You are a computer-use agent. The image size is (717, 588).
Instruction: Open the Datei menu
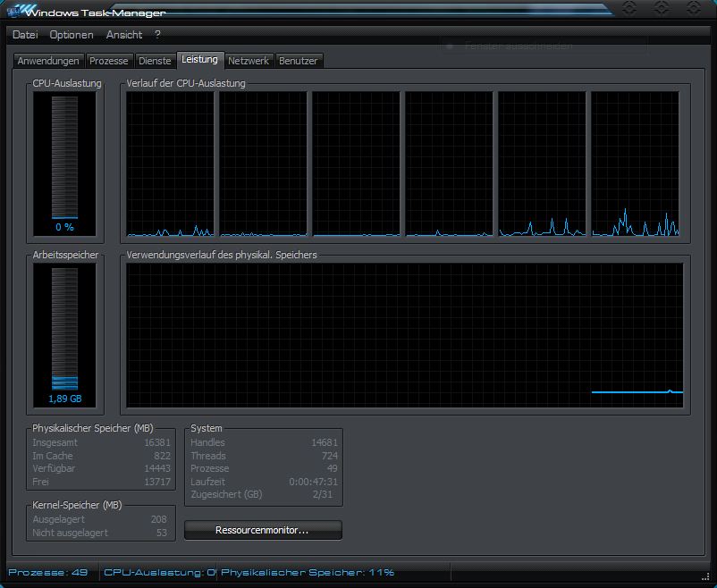[x=25, y=35]
